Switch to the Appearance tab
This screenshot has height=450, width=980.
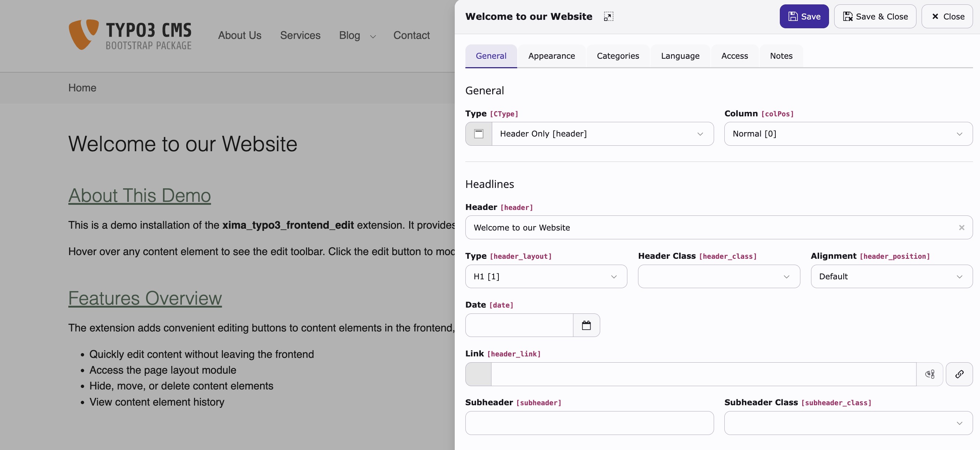(x=552, y=55)
